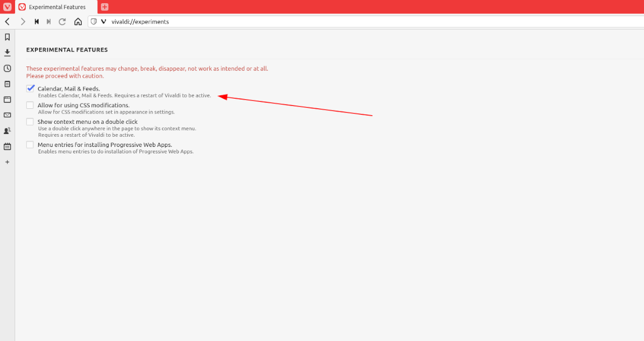
Task: Open the Window panel
Action: coord(7,99)
